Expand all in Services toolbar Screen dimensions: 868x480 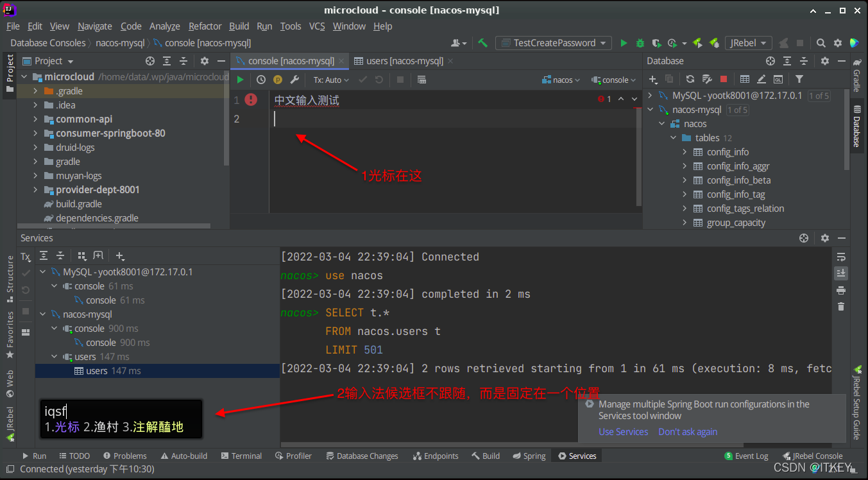43,255
